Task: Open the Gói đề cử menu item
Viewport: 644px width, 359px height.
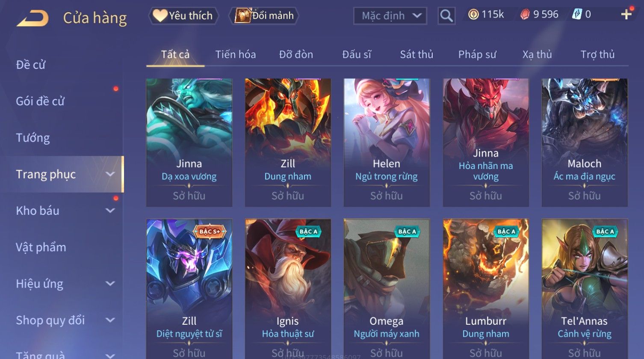Action: coord(40,101)
